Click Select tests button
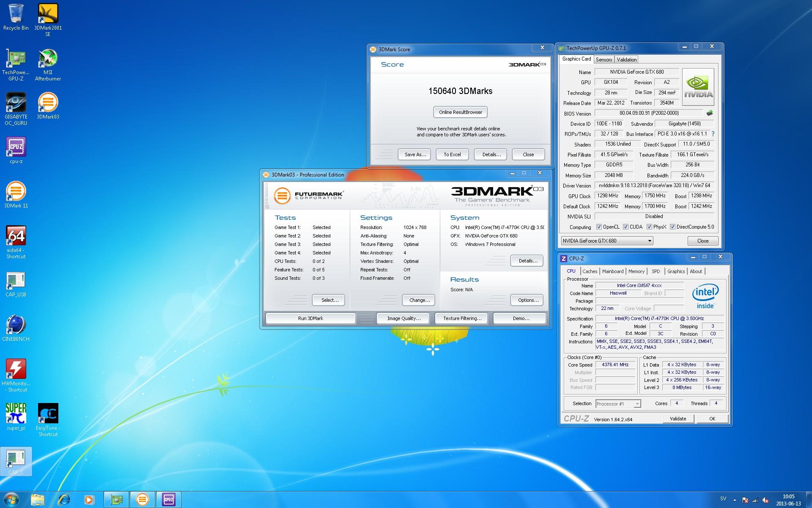The image size is (812, 508). 329,300
